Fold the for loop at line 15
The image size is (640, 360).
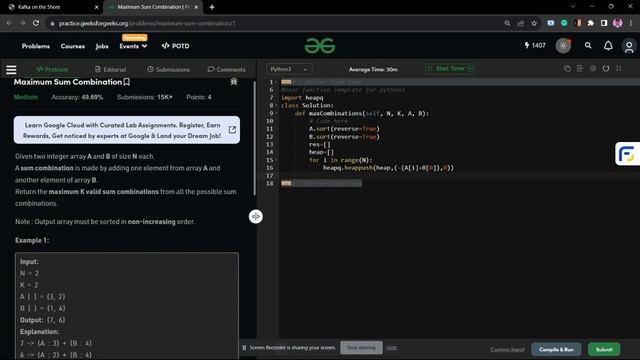click(276, 160)
